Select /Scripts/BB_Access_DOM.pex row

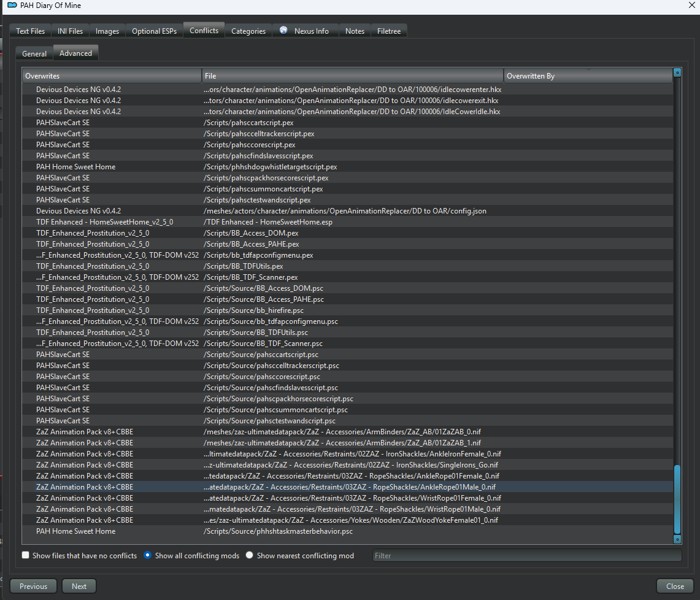[x=348, y=233]
